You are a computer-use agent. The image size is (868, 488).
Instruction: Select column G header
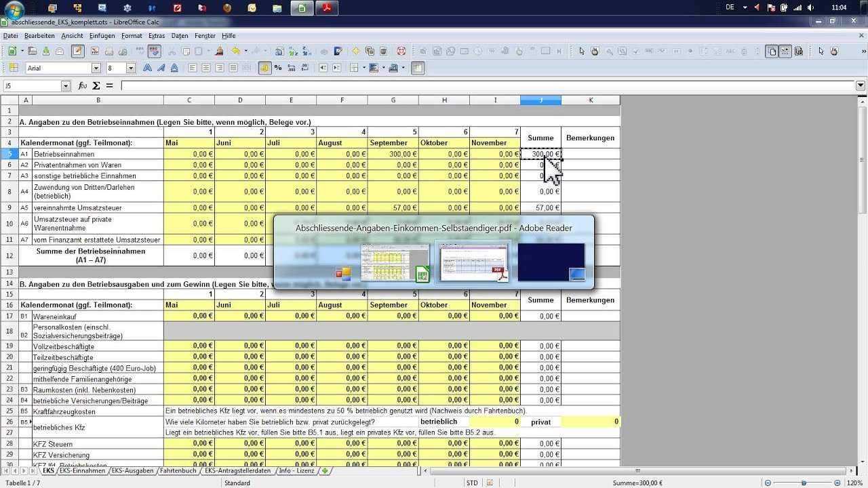point(393,100)
